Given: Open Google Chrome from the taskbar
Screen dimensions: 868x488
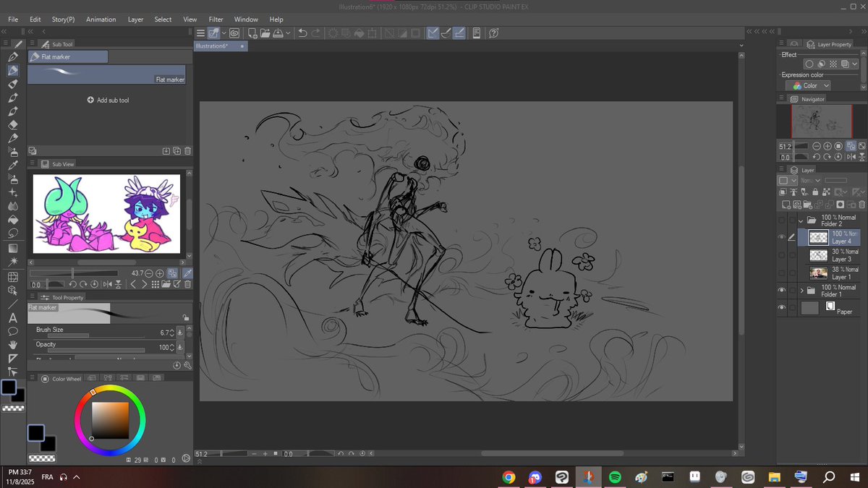Looking at the screenshot, I should 509,477.
